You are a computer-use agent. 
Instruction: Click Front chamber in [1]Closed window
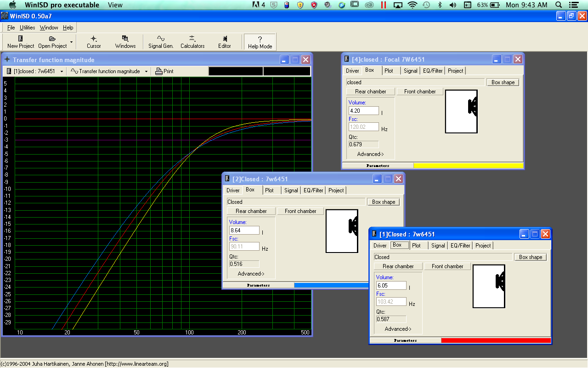pyautogui.click(x=447, y=266)
